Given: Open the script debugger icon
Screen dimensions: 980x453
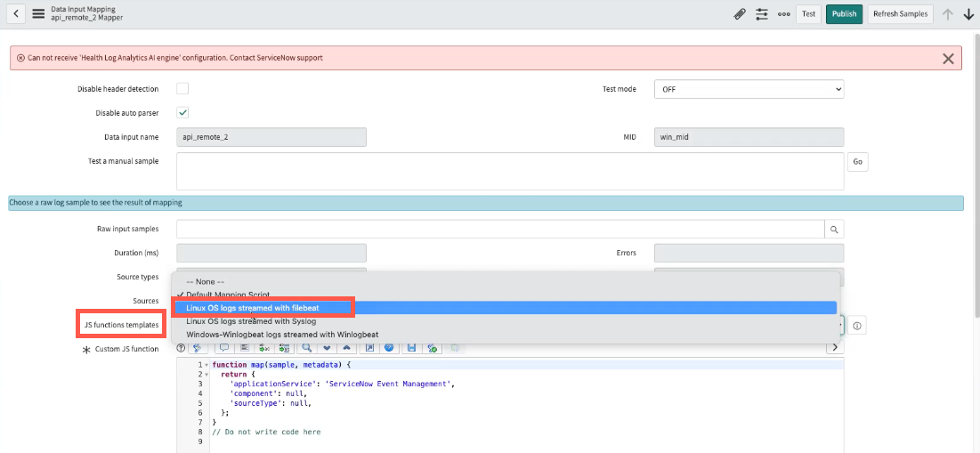Looking at the screenshot, I should [x=432, y=348].
